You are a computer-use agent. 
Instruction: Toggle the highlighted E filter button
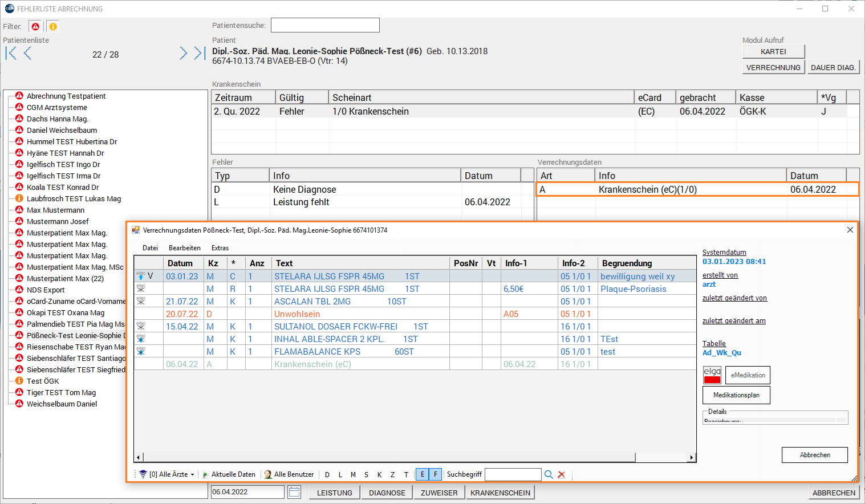(x=423, y=474)
